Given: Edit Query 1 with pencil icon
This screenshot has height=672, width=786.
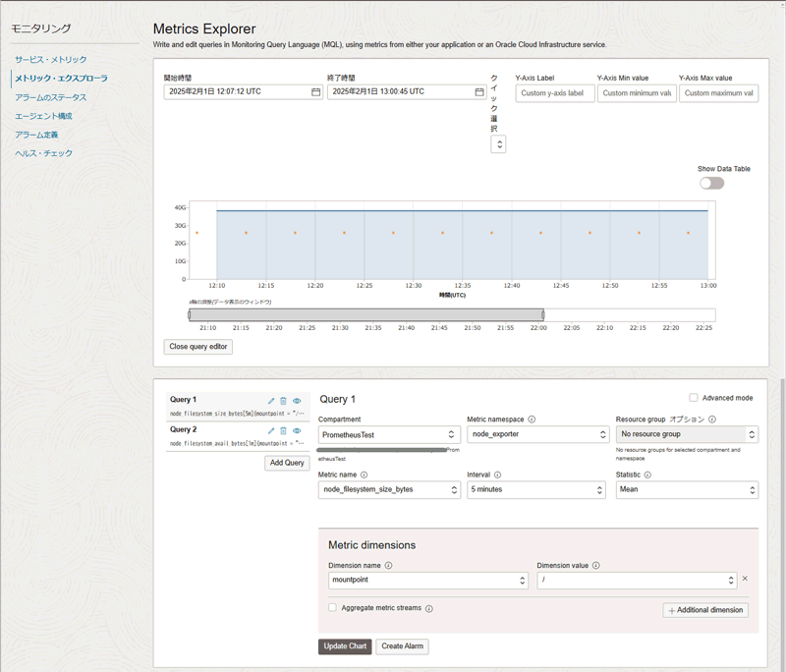Looking at the screenshot, I should coord(271,401).
